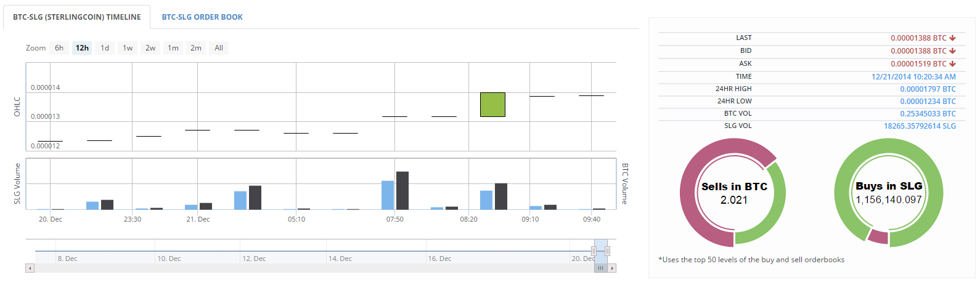Click the navigator scrollbar right arrow
The width and height of the screenshot is (980, 285).
click(612, 268)
